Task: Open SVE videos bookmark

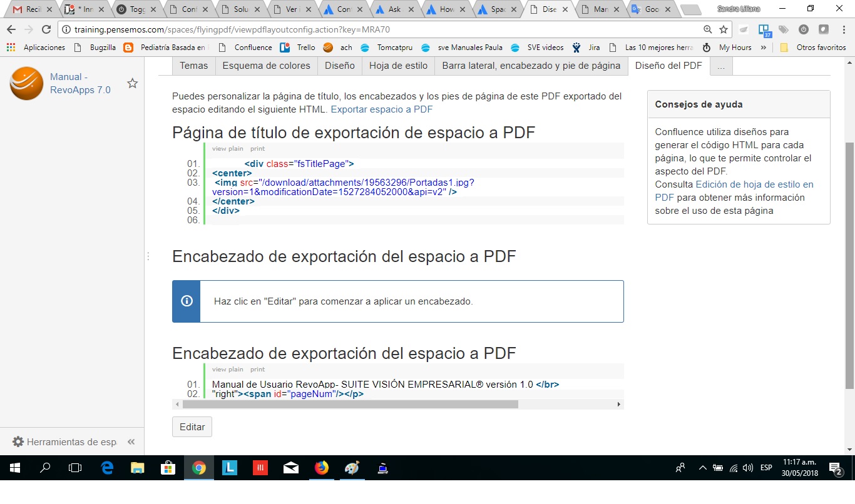Action: pos(537,48)
